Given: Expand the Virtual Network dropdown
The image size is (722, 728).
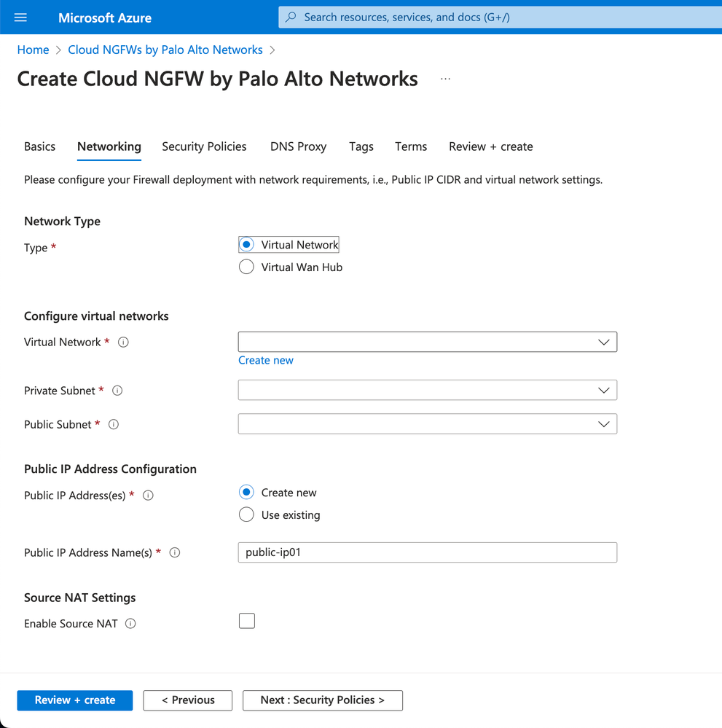Looking at the screenshot, I should 427,342.
